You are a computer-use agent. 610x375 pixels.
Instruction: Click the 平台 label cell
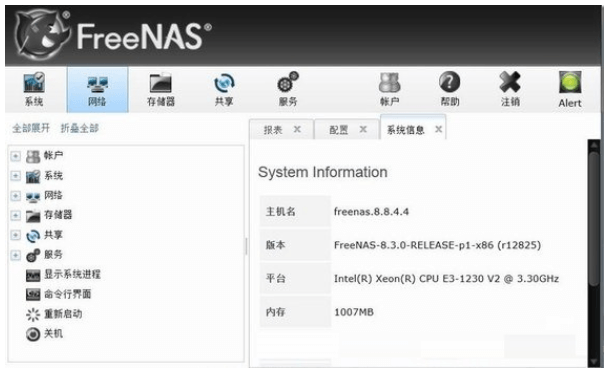pyautogui.click(x=295, y=278)
